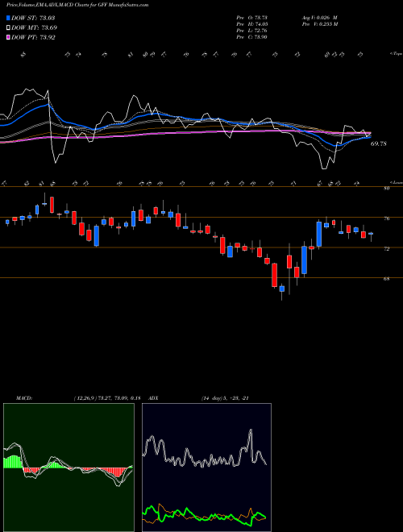Click the 68 price axis label

point(386,279)
